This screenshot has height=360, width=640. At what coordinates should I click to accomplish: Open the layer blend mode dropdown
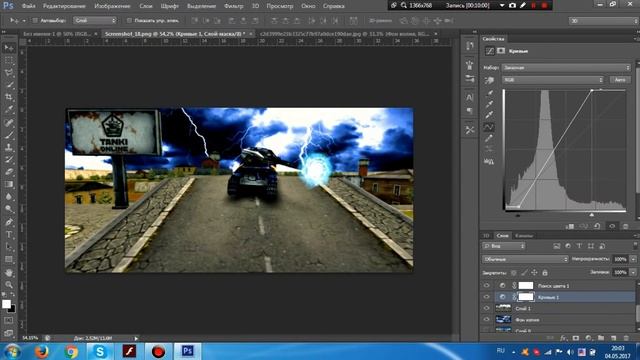(x=525, y=259)
